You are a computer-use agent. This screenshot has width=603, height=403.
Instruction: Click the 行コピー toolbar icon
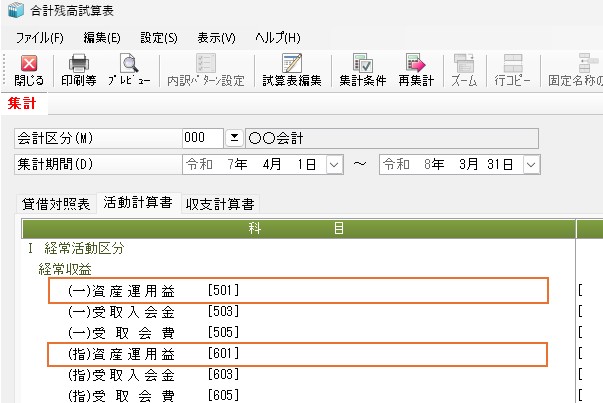point(514,70)
